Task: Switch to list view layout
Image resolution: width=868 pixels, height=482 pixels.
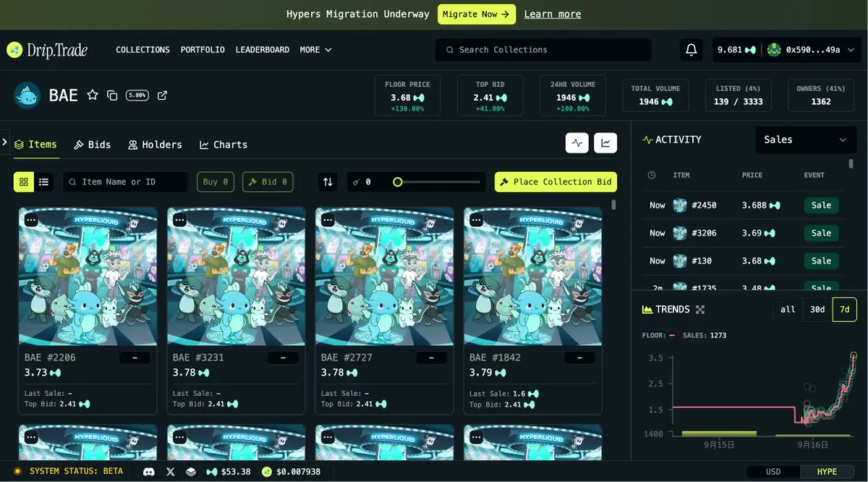Action: (x=43, y=182)
